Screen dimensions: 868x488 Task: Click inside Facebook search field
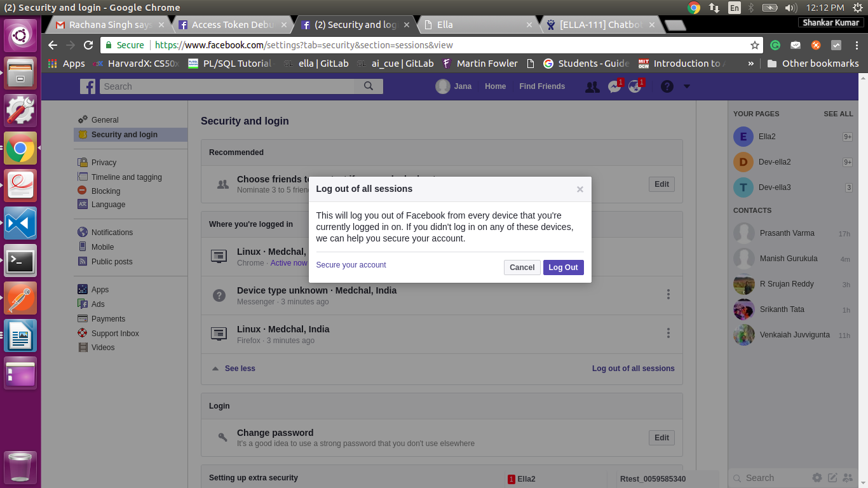[x=227, y=86]
